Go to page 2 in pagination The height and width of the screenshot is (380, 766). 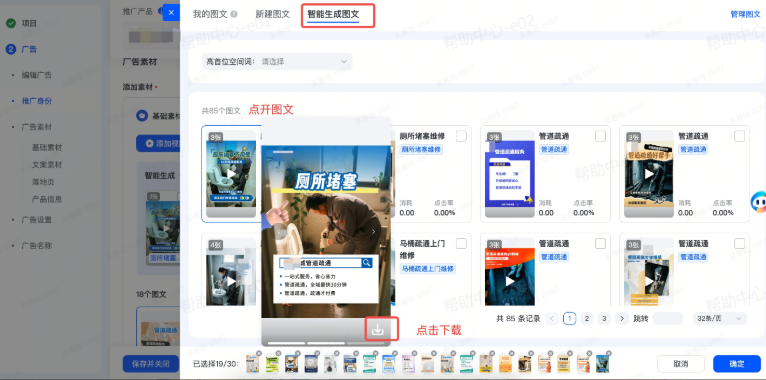(x=587, y=318)
